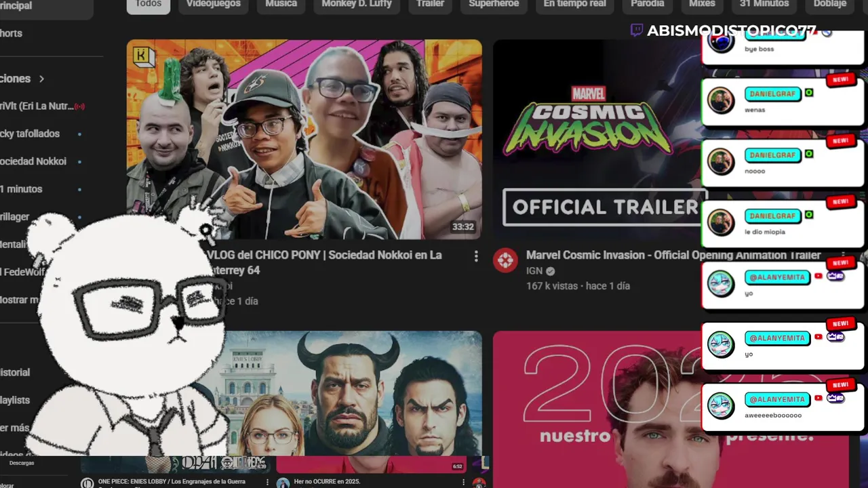Filter videos by Monkey D. Luffy
Viewport: 868px width, 488px height.
[x=356, y=4]
